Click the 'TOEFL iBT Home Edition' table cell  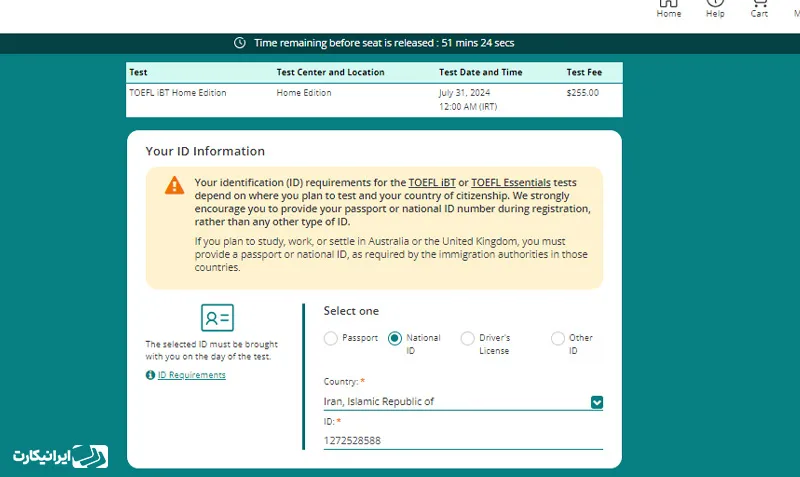tap(178, 93)
